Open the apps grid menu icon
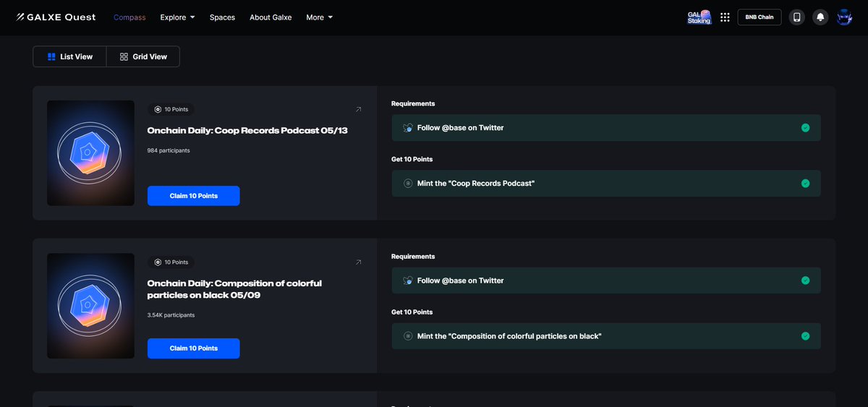 (x=725, y=17)
